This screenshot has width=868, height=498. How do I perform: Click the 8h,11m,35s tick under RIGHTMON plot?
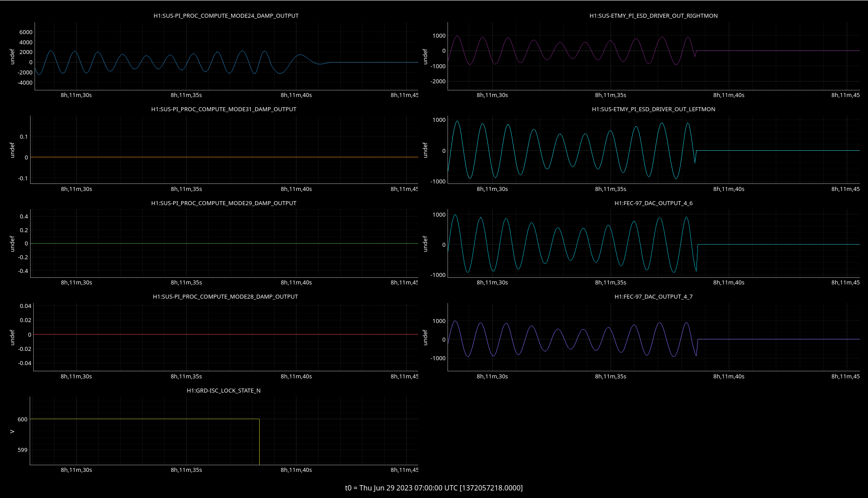[x=611, y=95]
